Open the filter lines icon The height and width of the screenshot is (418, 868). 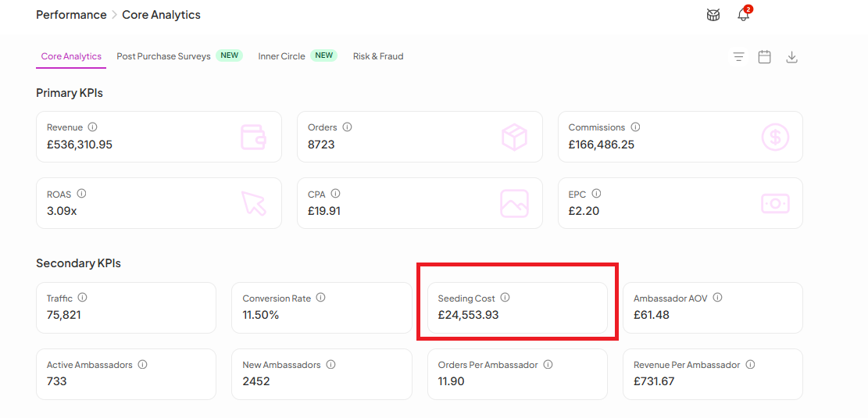738,56
